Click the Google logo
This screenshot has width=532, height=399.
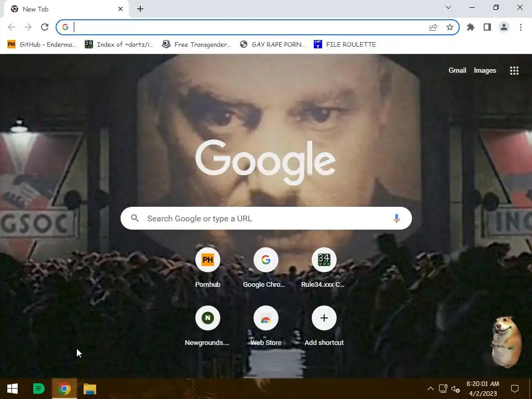pyautogui.click(x=265, y=163)
